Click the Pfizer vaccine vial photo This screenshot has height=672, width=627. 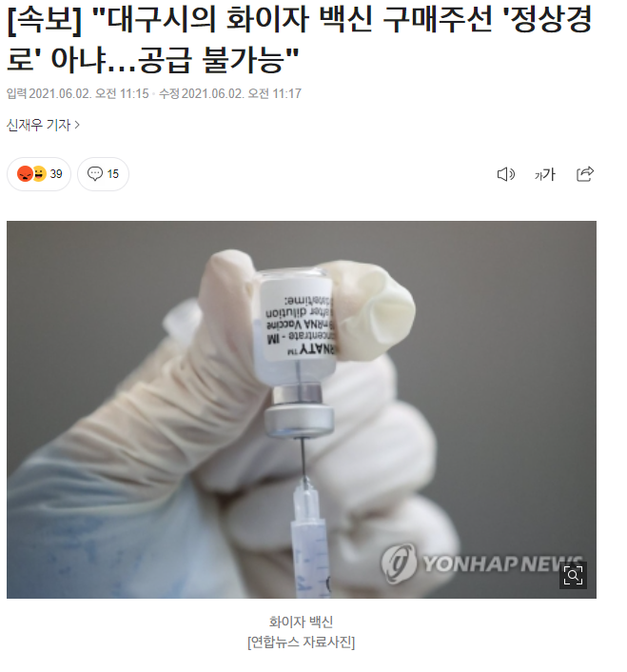point(302,409)
